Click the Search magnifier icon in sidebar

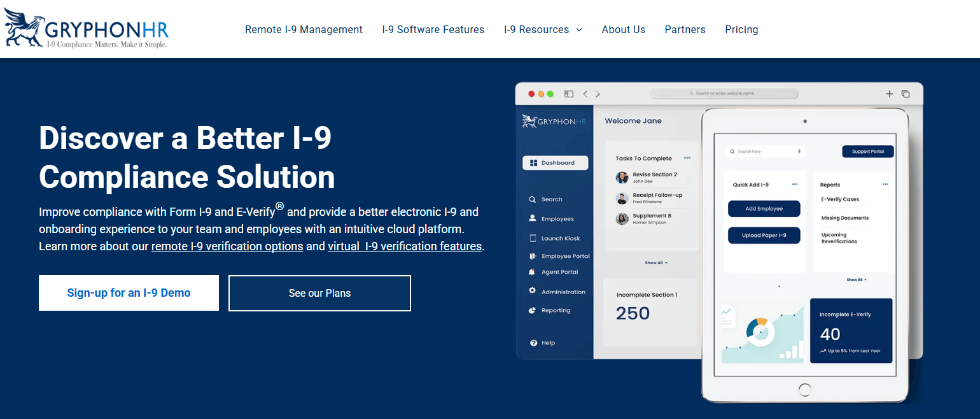tap(533, 199)
